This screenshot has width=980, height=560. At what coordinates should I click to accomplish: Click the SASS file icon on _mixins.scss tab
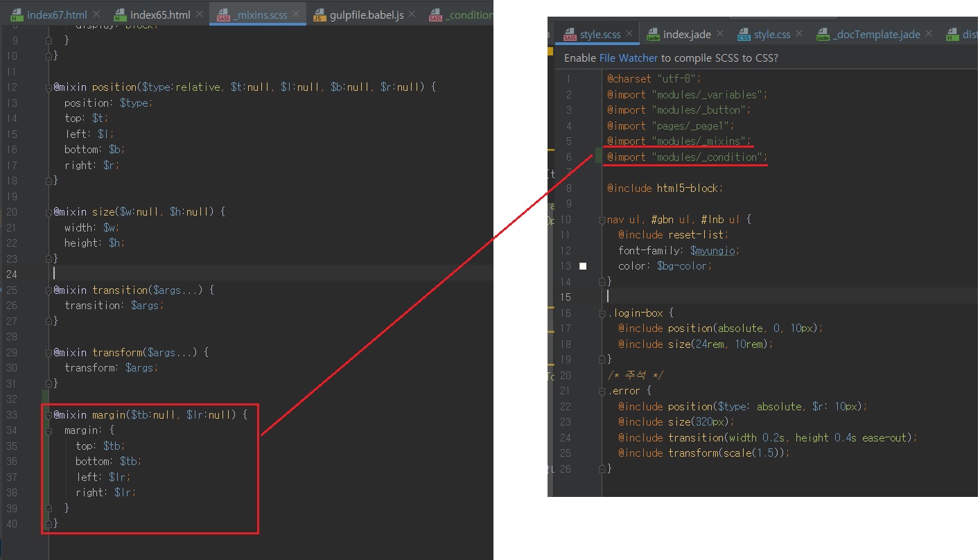tap(223, 15)
